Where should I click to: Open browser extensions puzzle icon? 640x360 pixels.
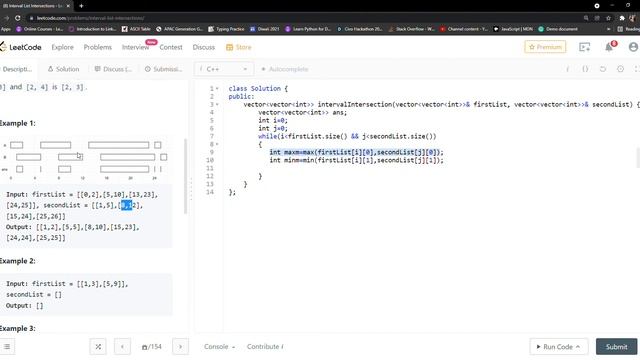(622, 18)
